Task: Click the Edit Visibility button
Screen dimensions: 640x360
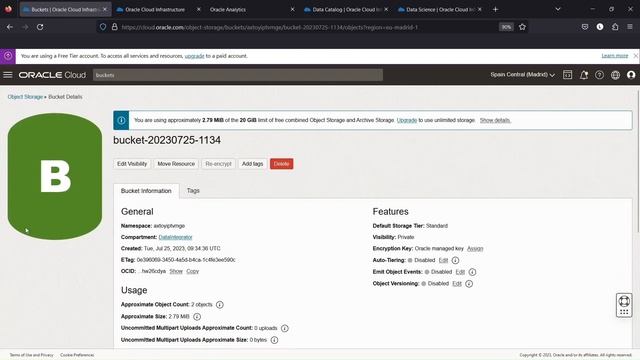Action: click(132, 164)
